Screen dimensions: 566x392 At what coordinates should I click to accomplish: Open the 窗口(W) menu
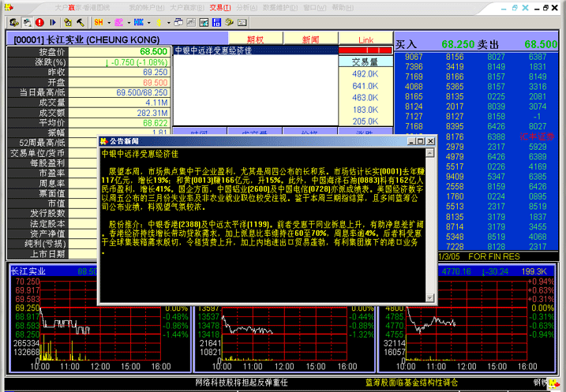(315, 8)
